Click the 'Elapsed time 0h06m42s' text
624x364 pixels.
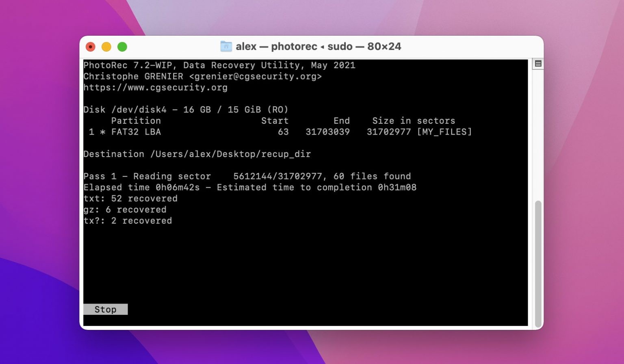click(x=141, y=187)
